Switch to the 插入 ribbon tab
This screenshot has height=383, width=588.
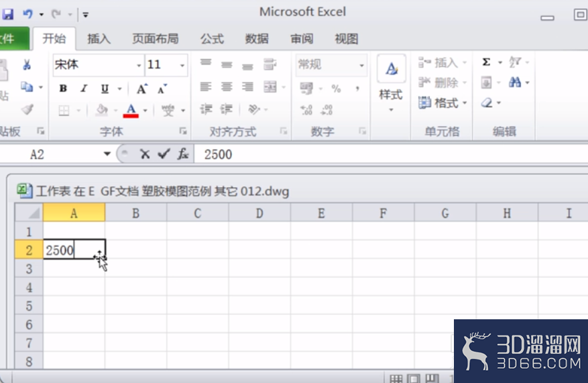[99, 39]
